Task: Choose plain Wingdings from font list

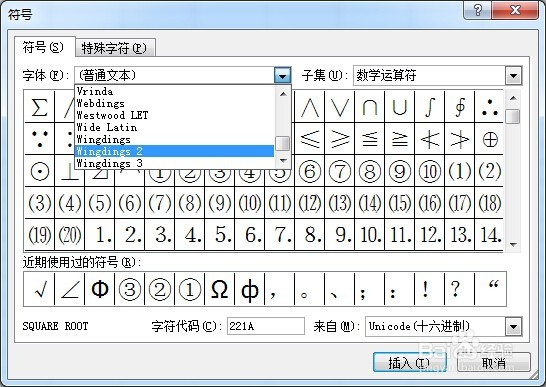Action: 174,139
